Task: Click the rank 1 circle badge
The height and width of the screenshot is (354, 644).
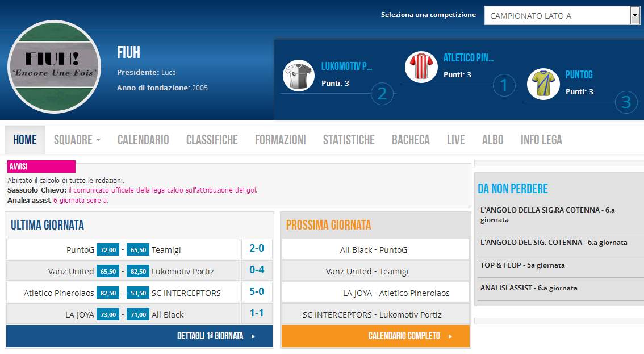Action: [504, 86]
